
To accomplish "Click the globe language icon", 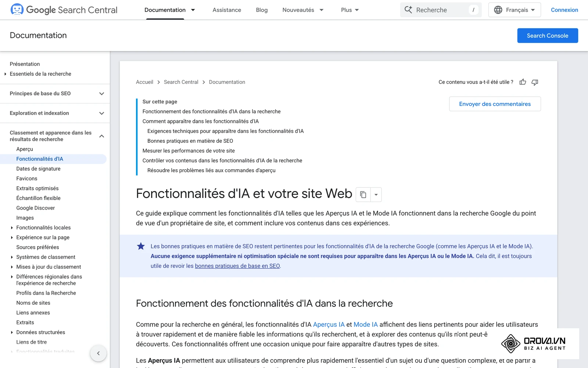I will 498,10.
